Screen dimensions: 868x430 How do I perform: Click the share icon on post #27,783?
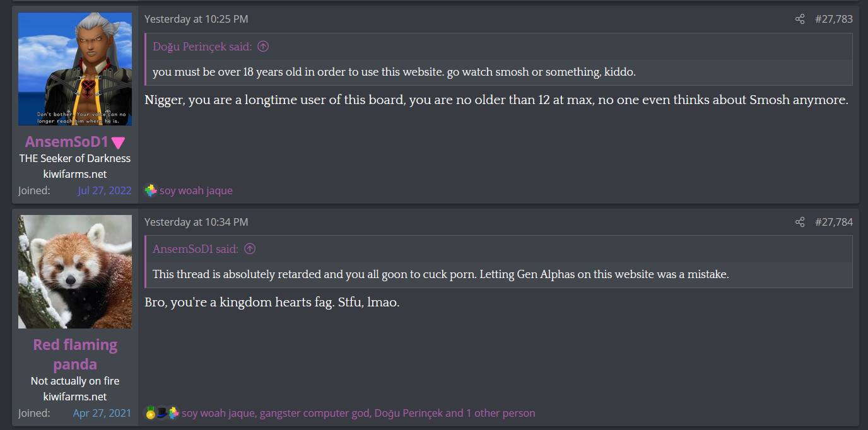click(800, 19)
